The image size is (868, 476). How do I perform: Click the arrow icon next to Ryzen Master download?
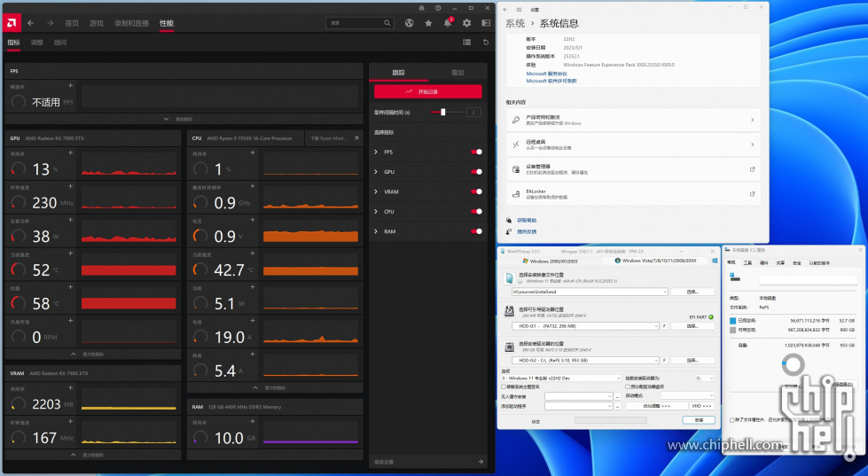[x=356, y=138]
